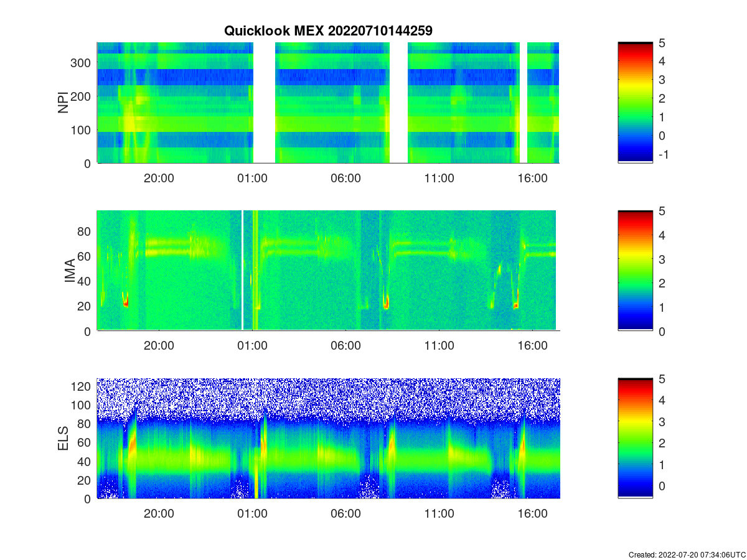Click inside the IMA spectrogram panel
Screen dimensions: 747x560
(x=328, y=271)
